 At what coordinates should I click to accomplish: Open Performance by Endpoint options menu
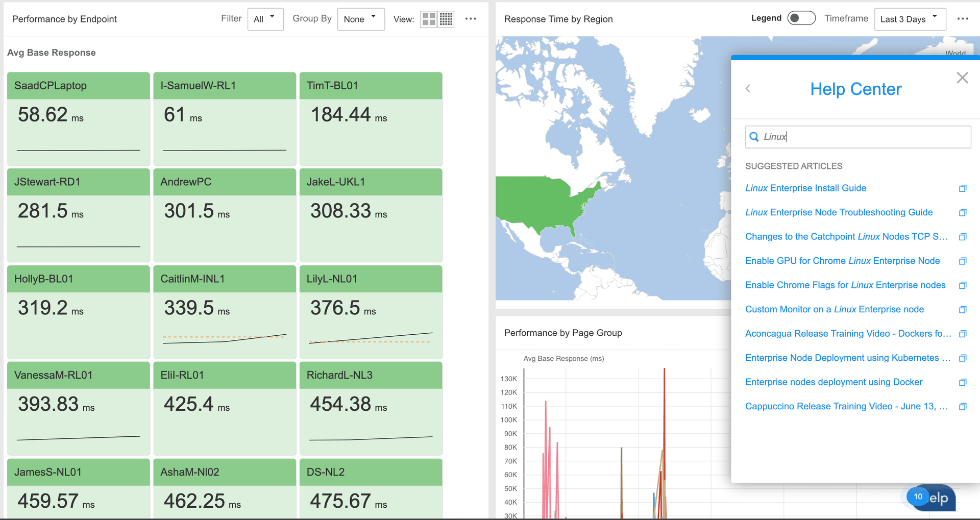click(471, 19)
